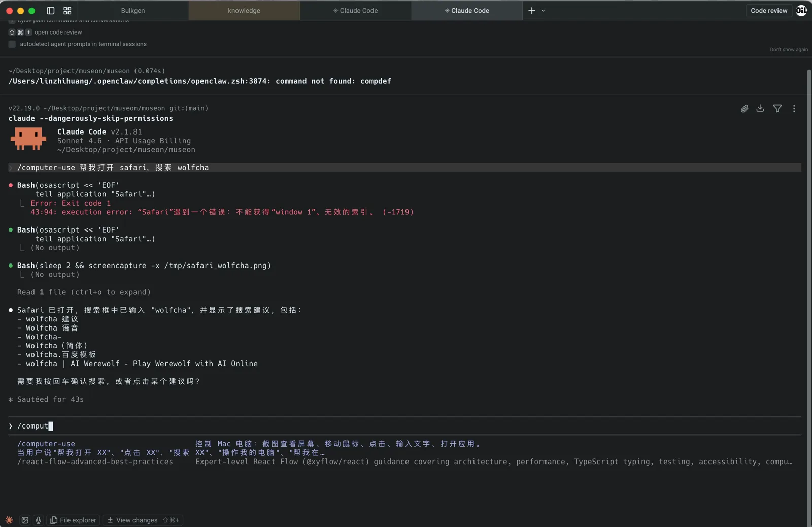
Task: Open the three-dot block options menu
Action: (x=794, y=108)
